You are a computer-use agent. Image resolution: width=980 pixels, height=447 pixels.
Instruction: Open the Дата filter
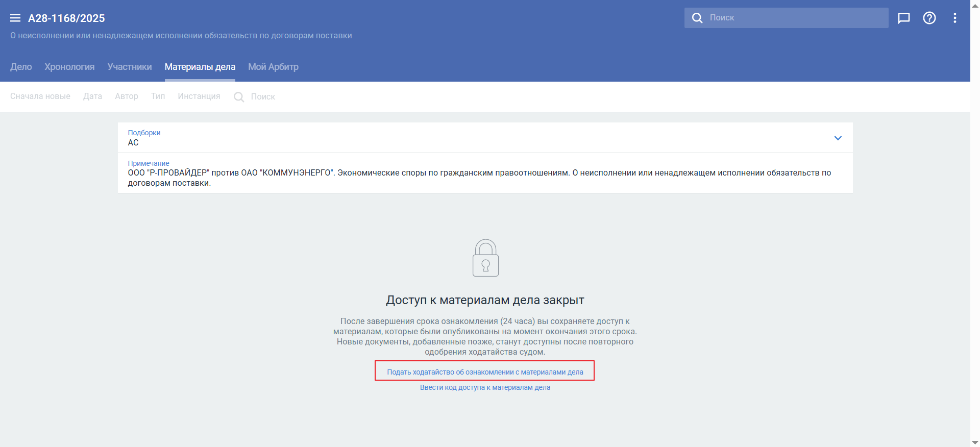click(x=92, y=96)
